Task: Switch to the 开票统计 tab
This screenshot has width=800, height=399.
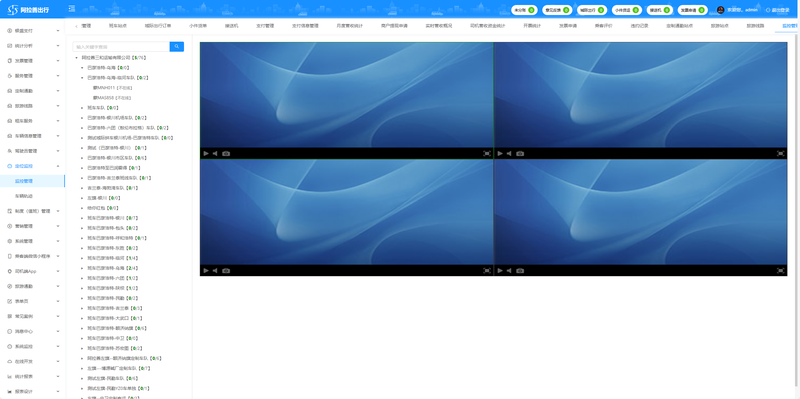Action: coord(532,26)
